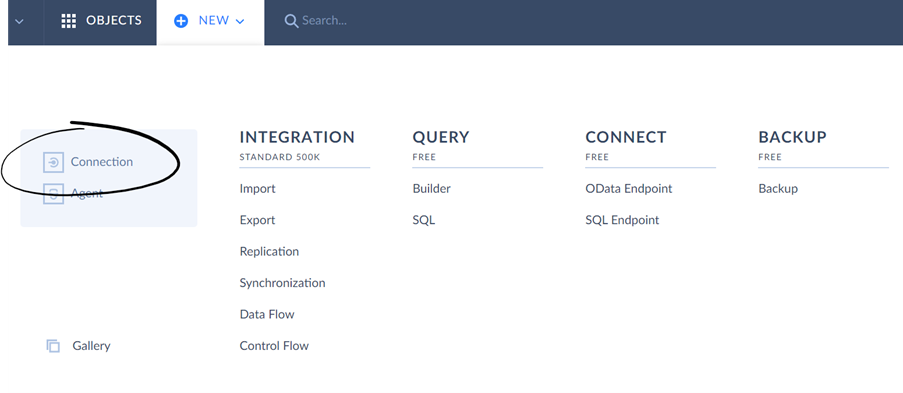Open the Gallery icon
The height and width of the screenshot is (393, 903).
coord(53,346)
